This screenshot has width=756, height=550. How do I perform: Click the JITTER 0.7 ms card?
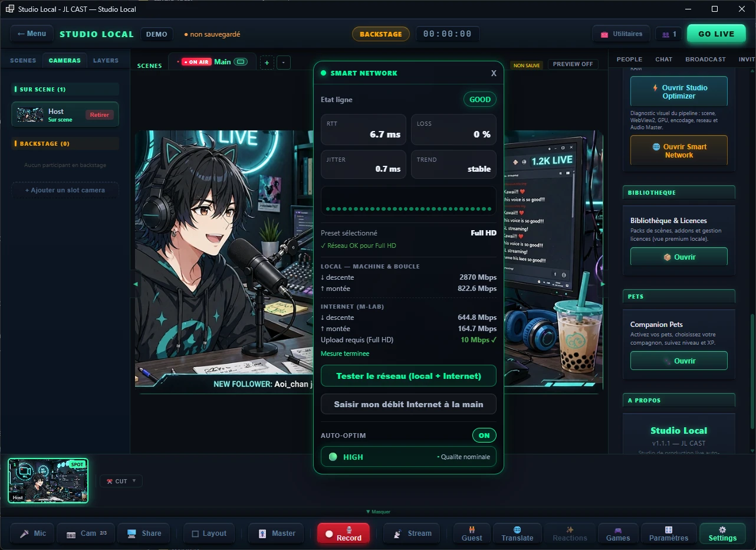click(363, 165)
